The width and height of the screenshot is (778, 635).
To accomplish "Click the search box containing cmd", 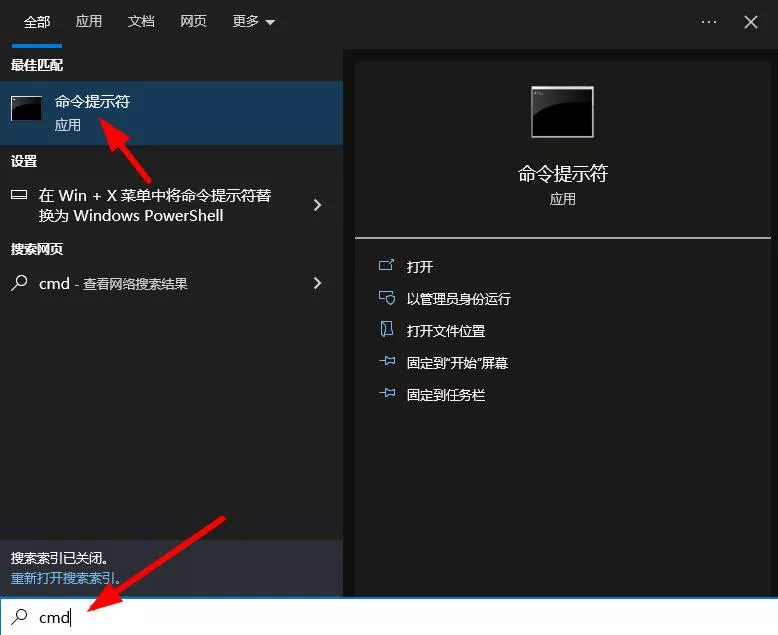I will point(389,617).
